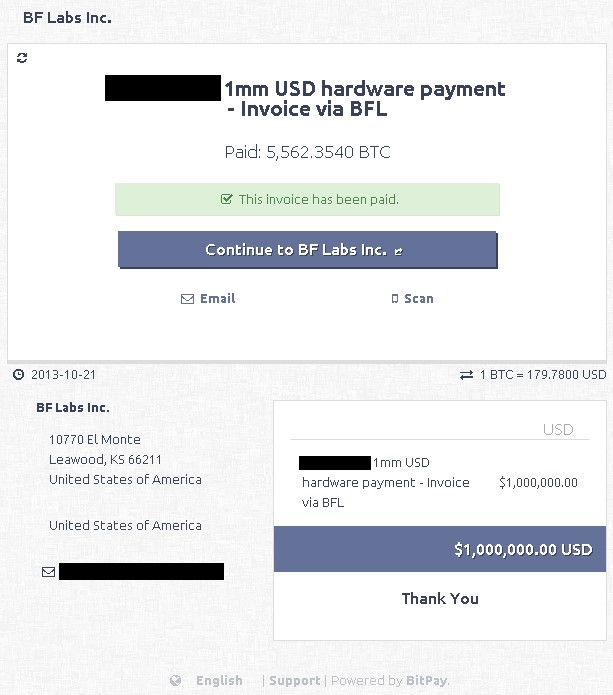Click the 1 BTC = 179.7800 USD rate
This screenshot has height=695, width=613.
click(543, 375)
